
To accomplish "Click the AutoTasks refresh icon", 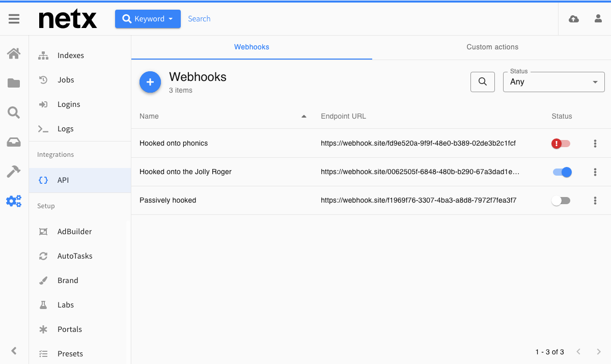I will [43, 256].
